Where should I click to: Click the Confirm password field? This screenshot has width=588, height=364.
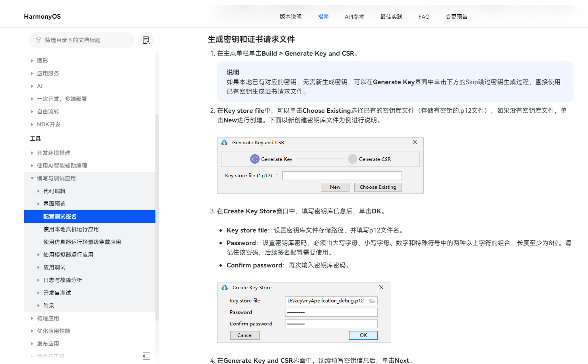331,324
